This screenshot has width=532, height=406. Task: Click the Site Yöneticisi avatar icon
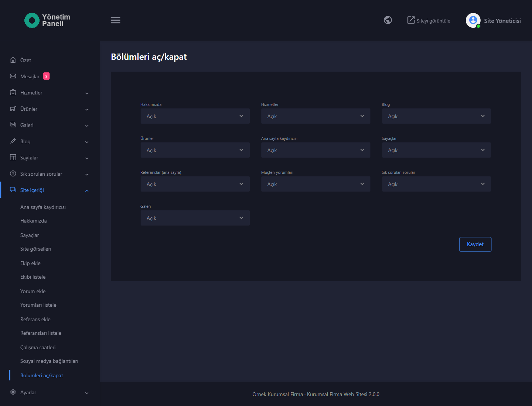pyautogui.click(x=473, y=20)
